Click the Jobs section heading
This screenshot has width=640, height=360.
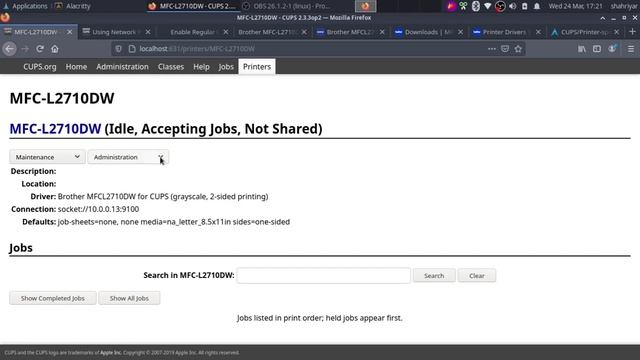(21, 248)
